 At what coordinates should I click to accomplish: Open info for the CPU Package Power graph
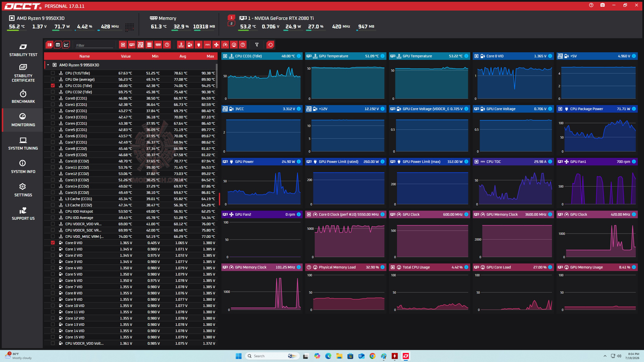tap(634, 109)
